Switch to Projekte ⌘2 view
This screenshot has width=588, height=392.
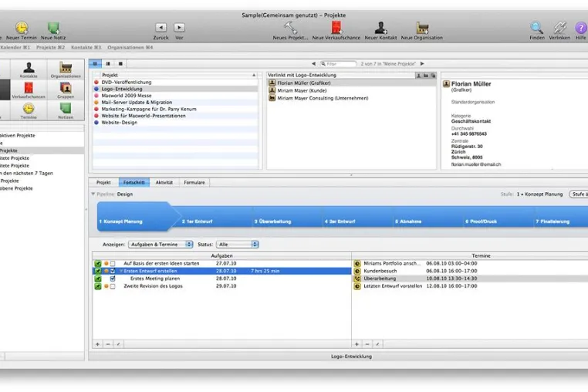coord(51,47)
